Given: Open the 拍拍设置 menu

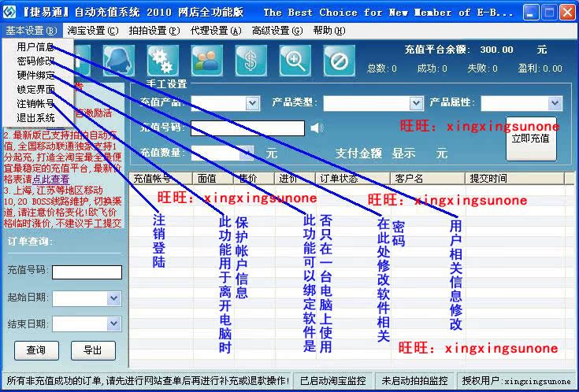Looking at the screenshot, I should pyautogui.click(x=154, y=31).
